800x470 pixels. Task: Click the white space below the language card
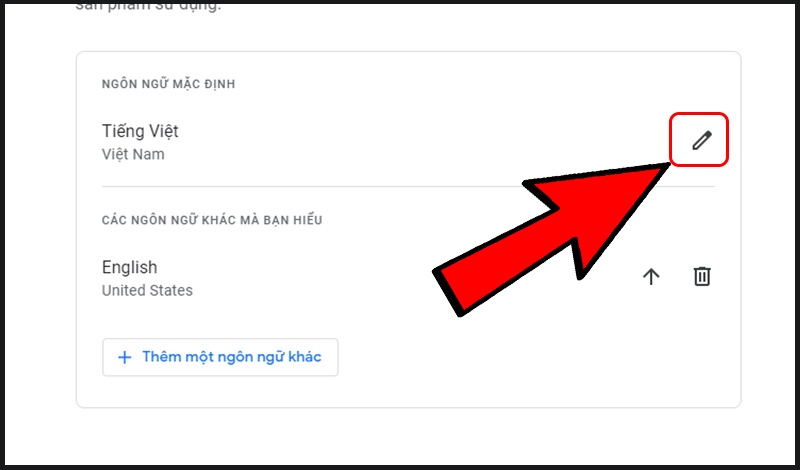408,434
